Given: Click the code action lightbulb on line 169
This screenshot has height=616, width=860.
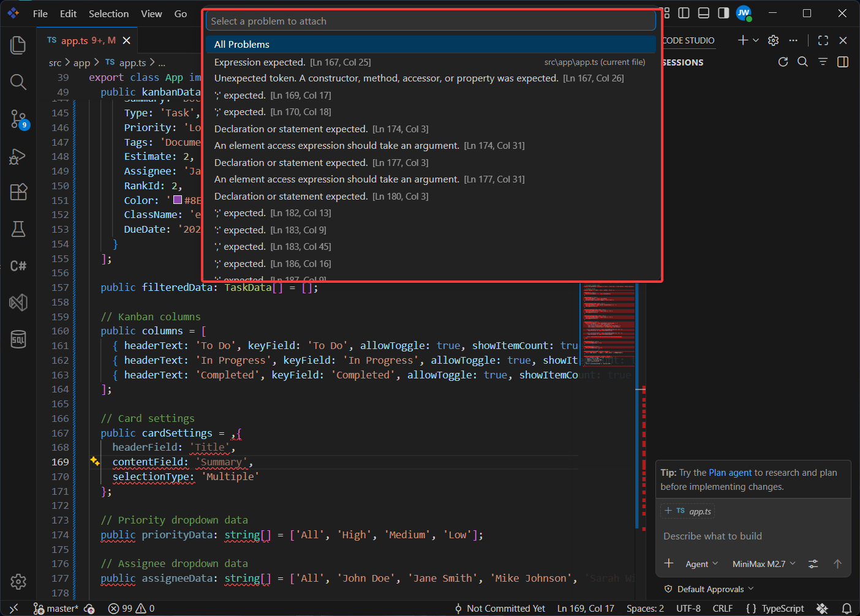Looking at the screenshot, I should pos(95,461).
